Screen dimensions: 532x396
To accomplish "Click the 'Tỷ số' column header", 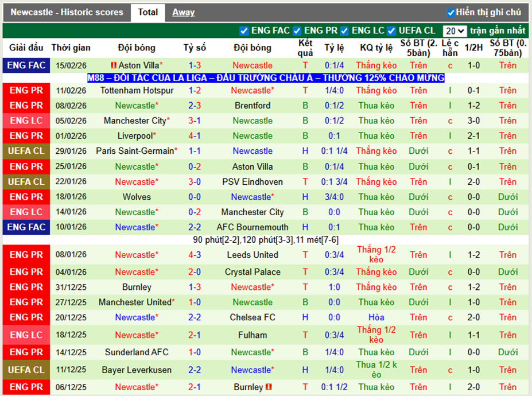I will tap(195, 48).
